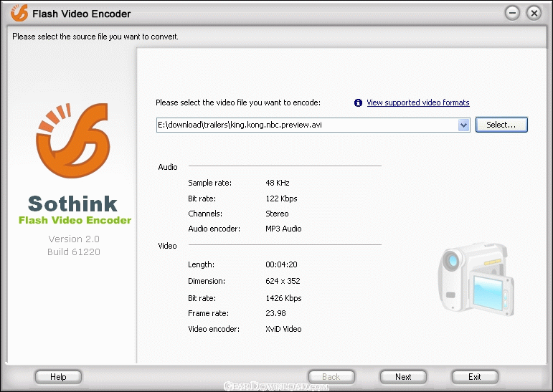Click the 624 x 352 dimension value
Viewport: 553px width, 392px height.
[283, 281]
